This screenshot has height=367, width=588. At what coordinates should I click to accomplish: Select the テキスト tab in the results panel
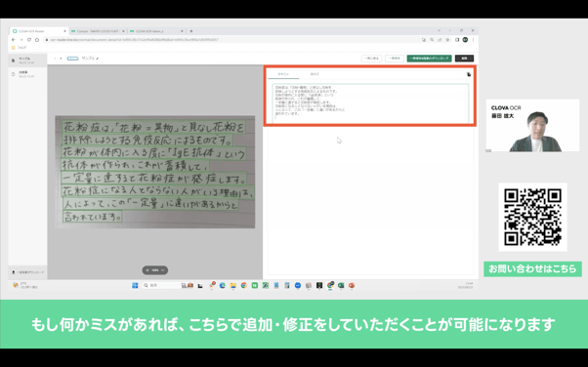click(x=283, y=74)
